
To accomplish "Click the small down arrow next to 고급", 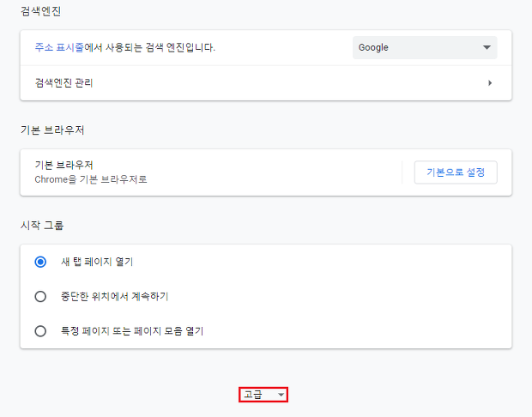I will click(x=281, y=395).
